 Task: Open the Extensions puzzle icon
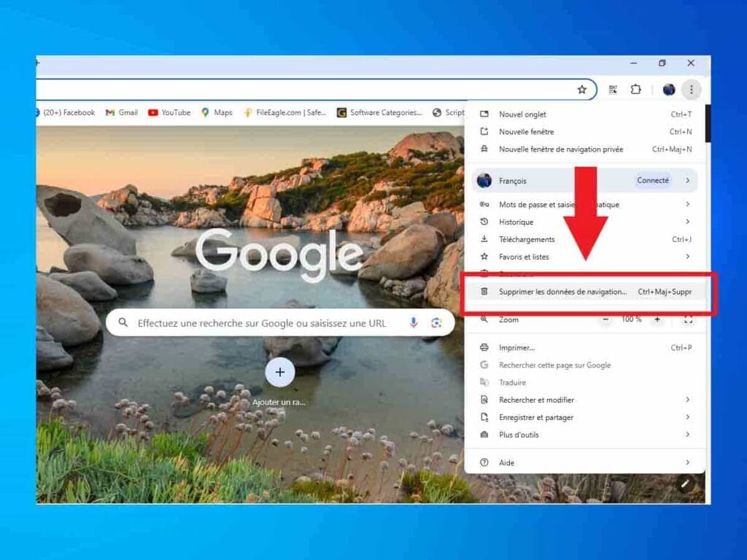point(635,90)
